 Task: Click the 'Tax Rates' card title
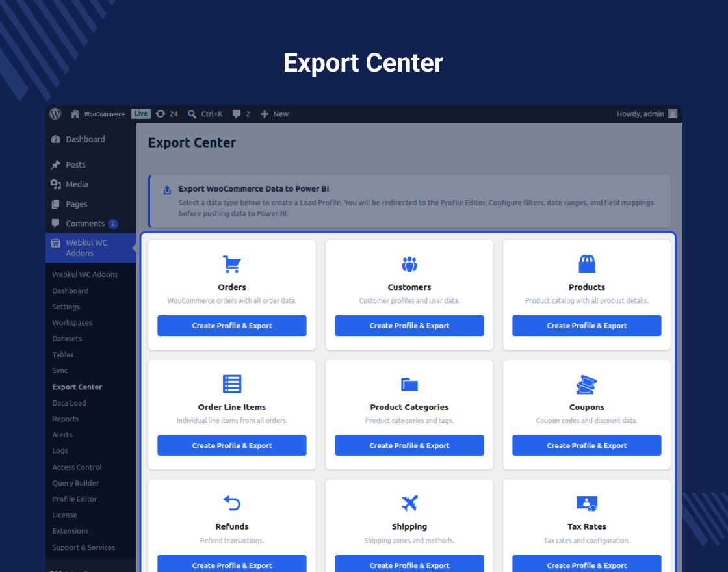coord(587,526)
